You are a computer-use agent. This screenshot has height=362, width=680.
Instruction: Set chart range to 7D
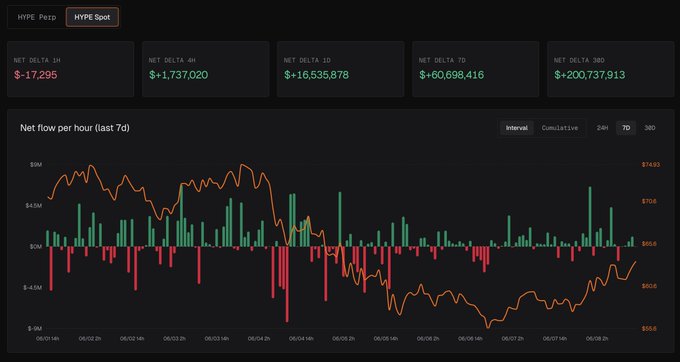pos(626,128)
